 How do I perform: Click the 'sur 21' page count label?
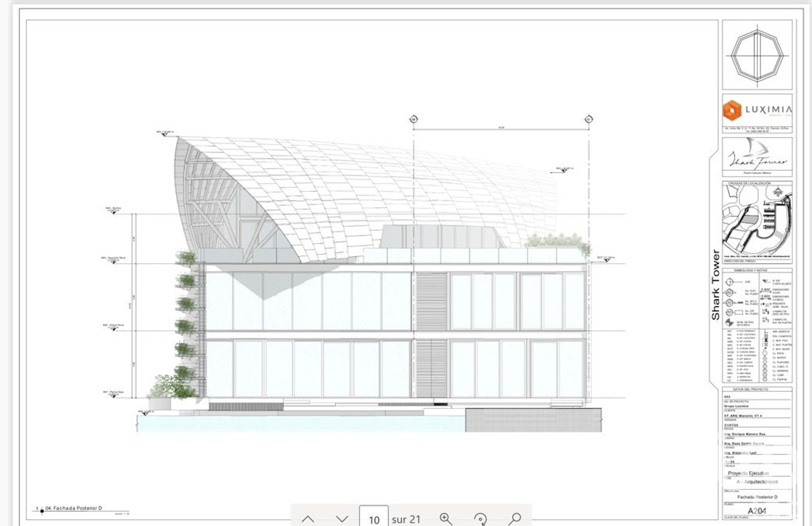pos(406,520)
